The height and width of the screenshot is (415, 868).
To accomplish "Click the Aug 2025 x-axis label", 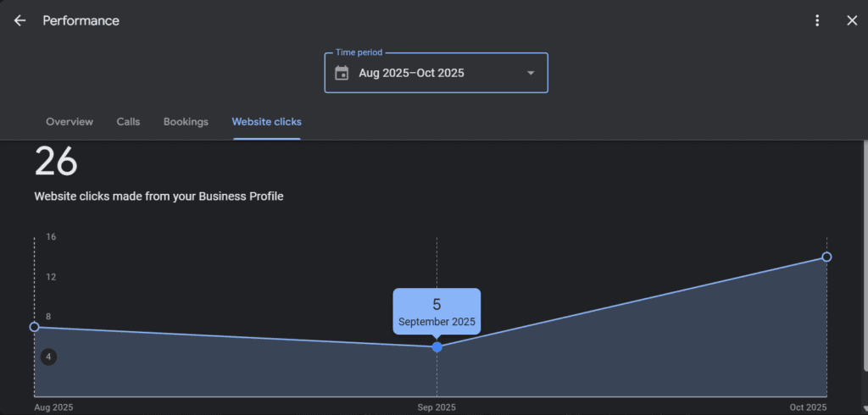I will (x=53, y=407).
